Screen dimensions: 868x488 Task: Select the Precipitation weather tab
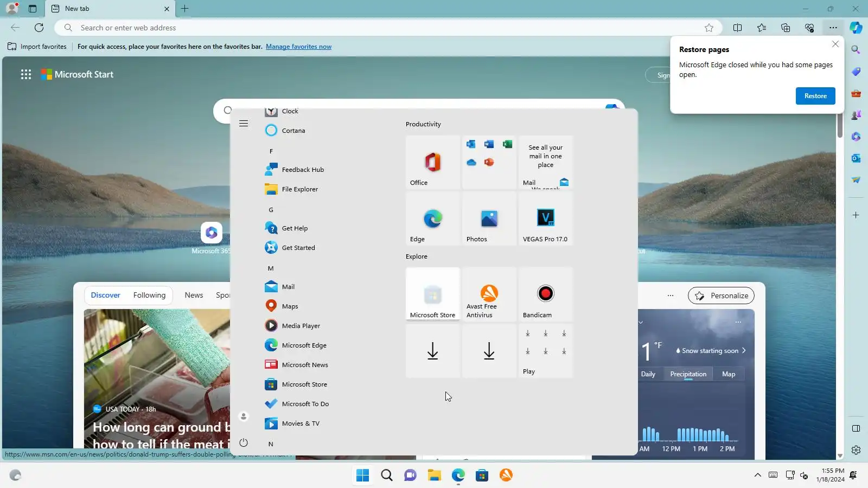coord(688,374)
